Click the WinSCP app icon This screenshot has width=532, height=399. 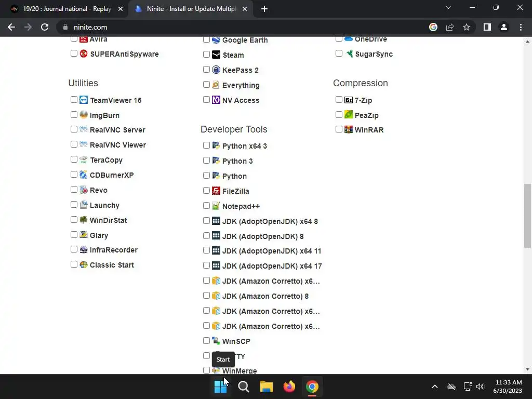(x=216, y=341)
